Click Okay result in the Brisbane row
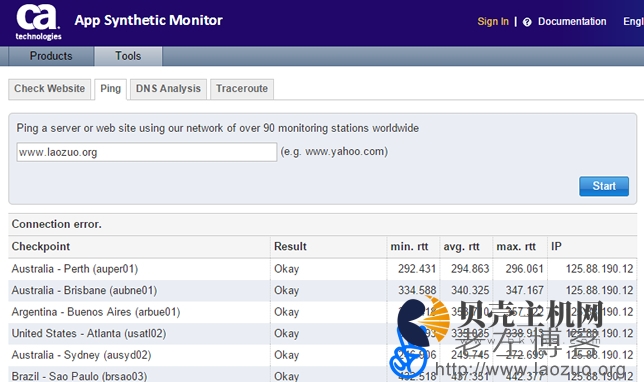Viewport: 644px width, 382px height. 286,290
